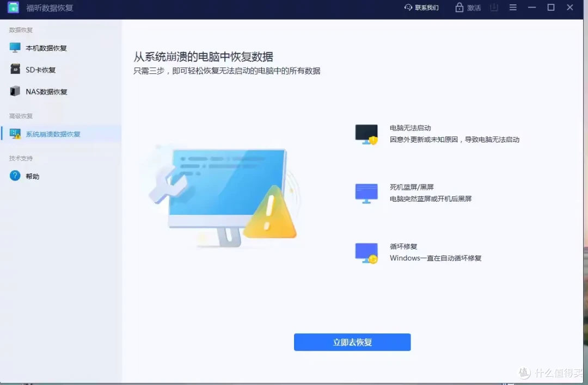Open 联系我们 contact support

point(421,8)
